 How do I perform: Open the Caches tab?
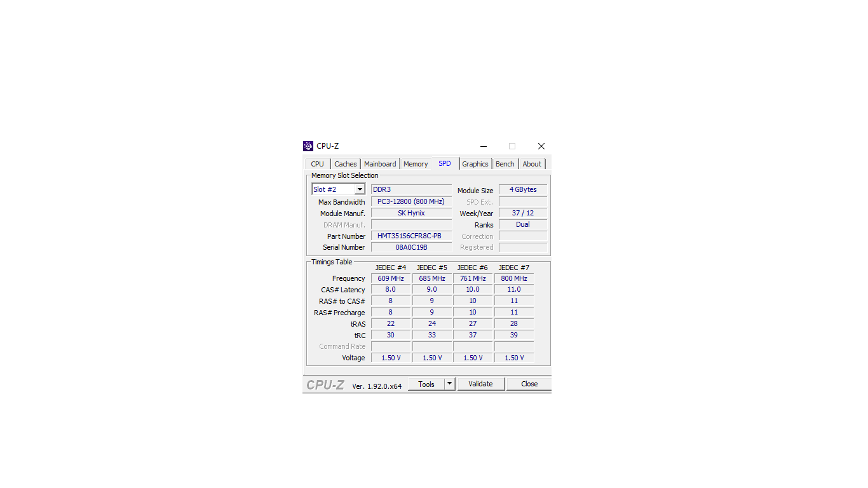click(x=345, y=164)
